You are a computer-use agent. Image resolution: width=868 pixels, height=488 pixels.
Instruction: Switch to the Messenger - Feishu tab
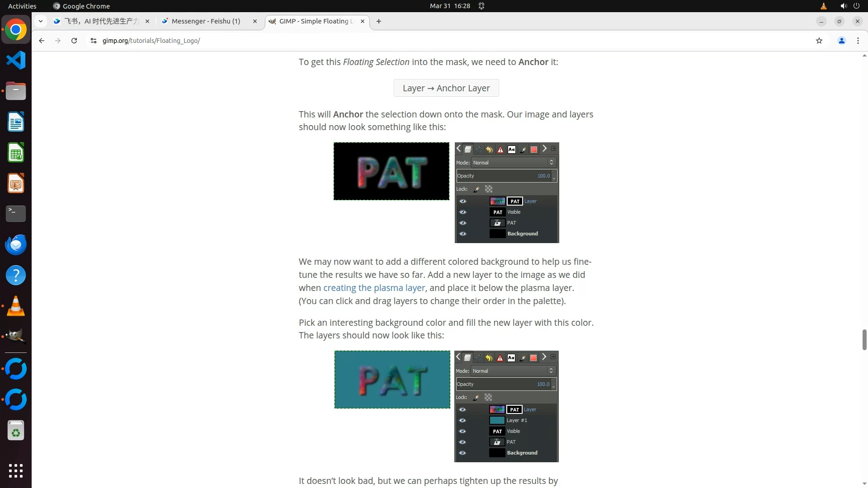206,21
